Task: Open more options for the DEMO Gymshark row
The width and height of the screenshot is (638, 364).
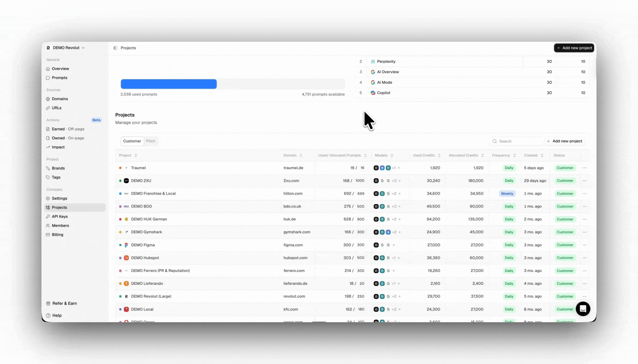Action: pyautogui.click(x=585, y=232)
